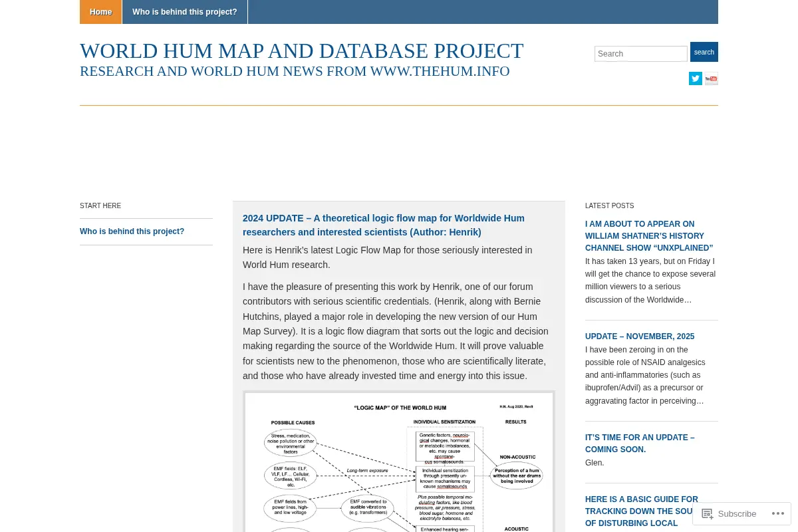
Task: Open the Logic Map of the World Hum image
Action: point(399,462)
